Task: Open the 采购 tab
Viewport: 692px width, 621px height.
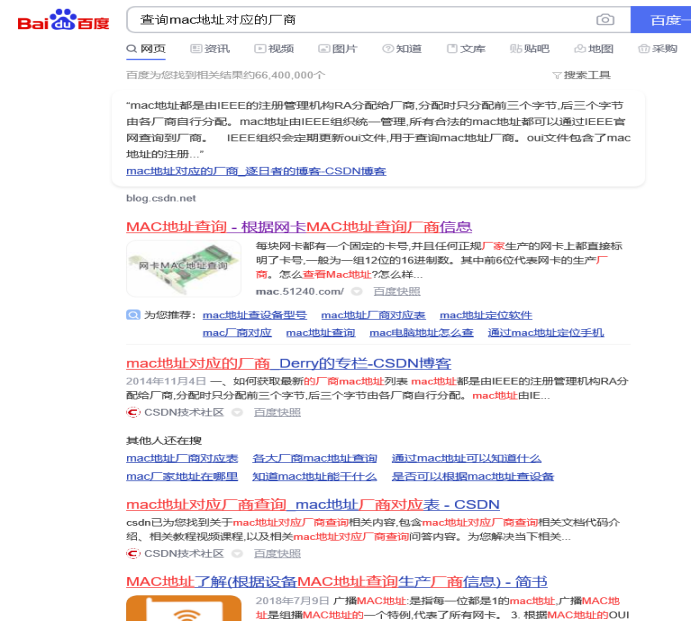Action: [658, 49]
